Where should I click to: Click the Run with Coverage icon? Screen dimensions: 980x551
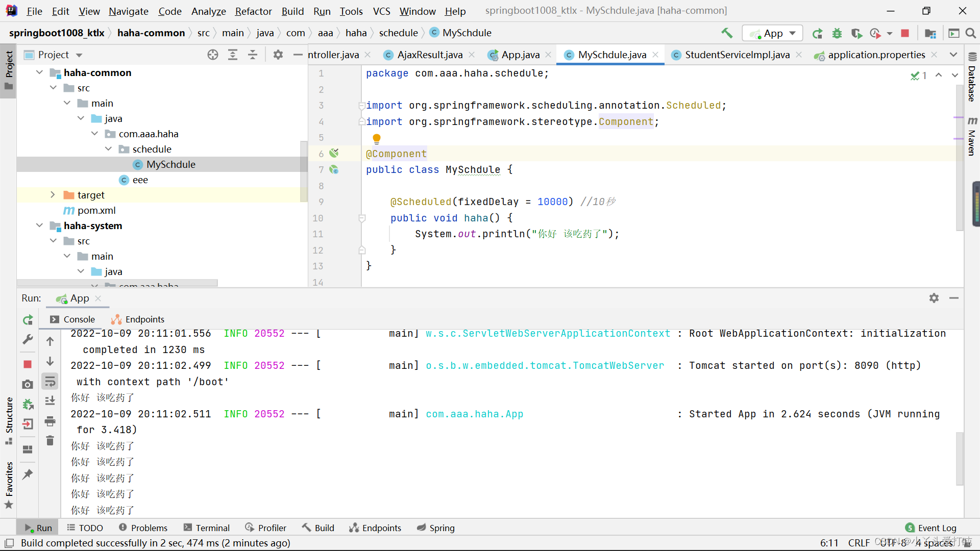click(856, 33)
